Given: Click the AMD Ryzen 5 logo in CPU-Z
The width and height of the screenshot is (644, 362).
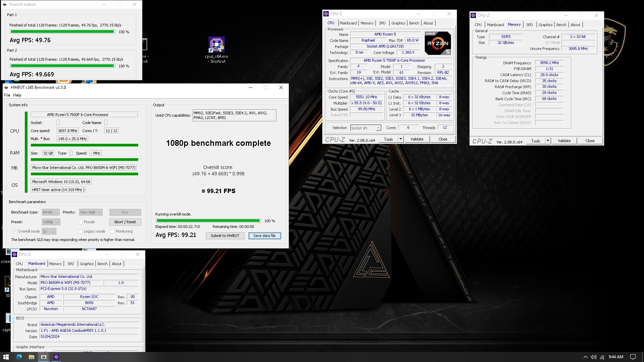Looking at the screenshot, I should (438, 43).
